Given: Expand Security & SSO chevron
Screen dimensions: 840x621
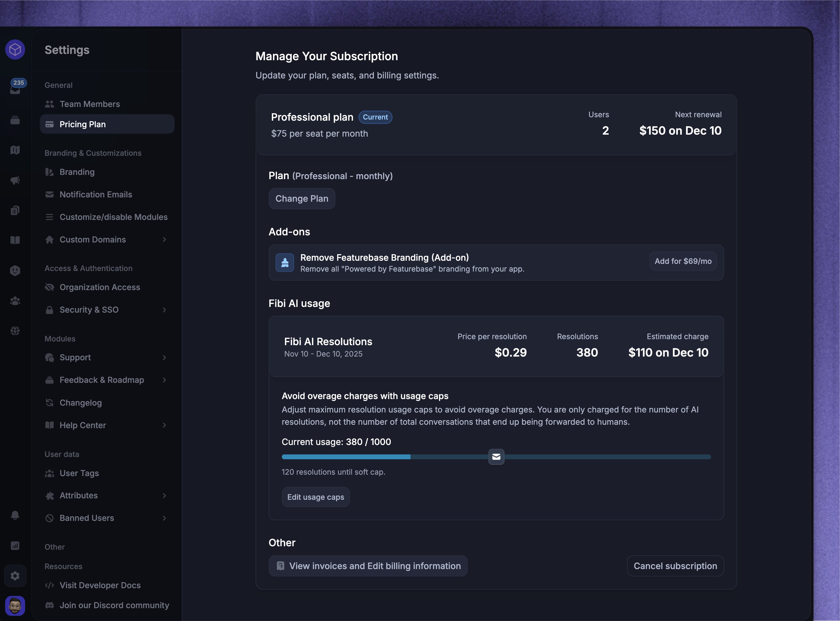Looking at the screenshot, I should [x=164, y=310].
